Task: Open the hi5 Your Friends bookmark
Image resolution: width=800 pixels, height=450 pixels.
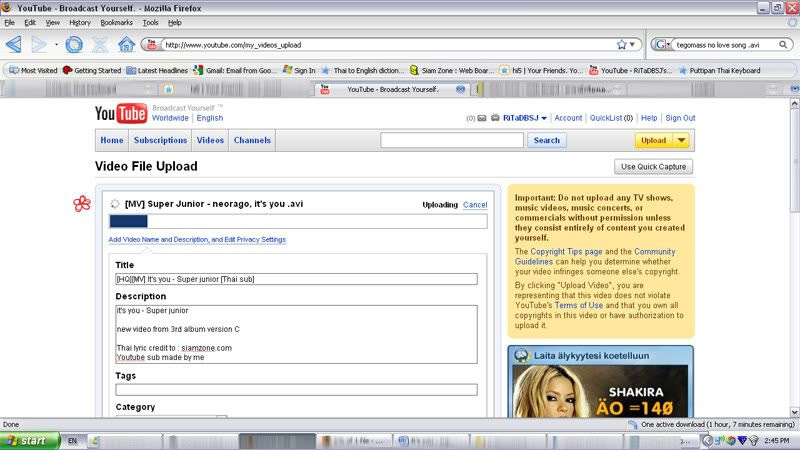Action: coord(541,70)
